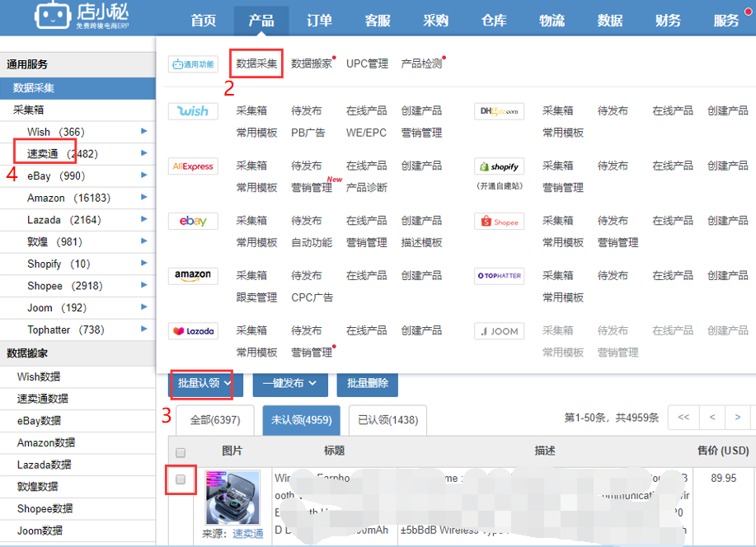
Task: Expand the 敦煌 (981) sidebar arrow
Action: 143,241
